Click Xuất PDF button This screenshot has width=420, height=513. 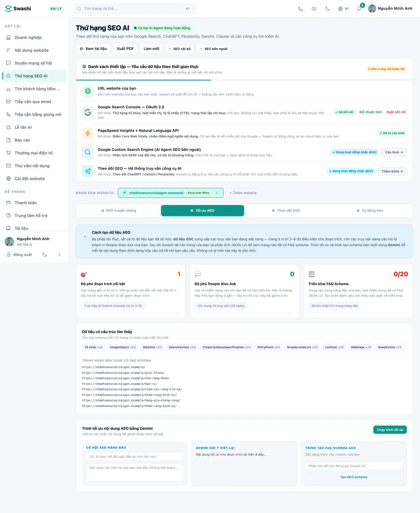125,49
